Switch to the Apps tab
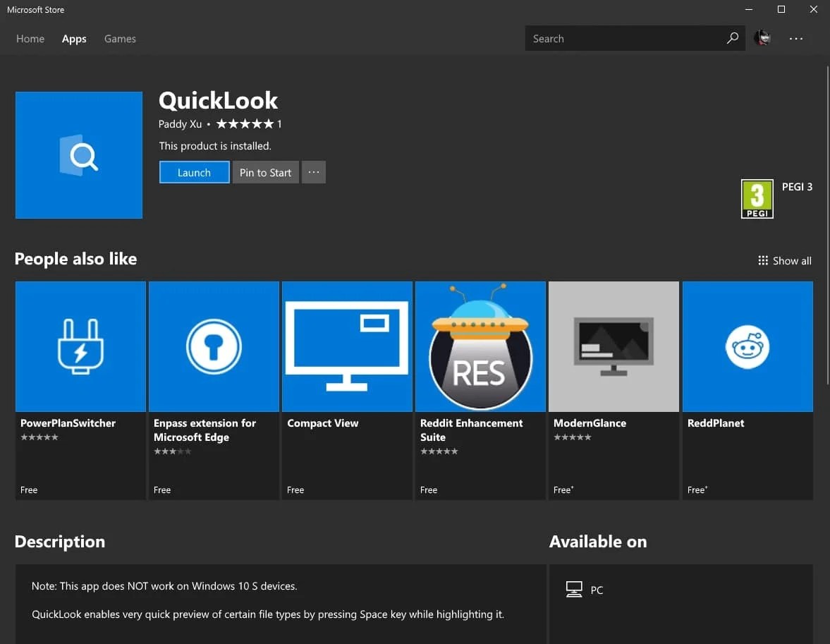 [74, 39]
